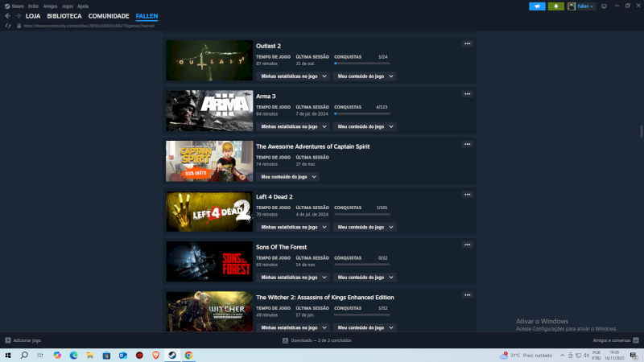Open the weather widget showing 31°C
Viewport: 644px width, 362px height.
pos(526,356)
